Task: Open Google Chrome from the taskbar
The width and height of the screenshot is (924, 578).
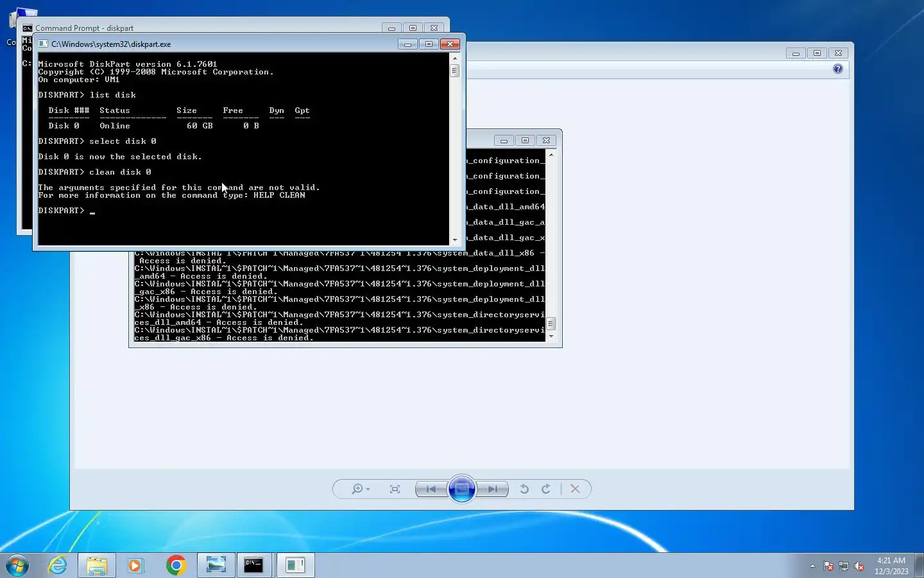Action: (x=175, y=565)
